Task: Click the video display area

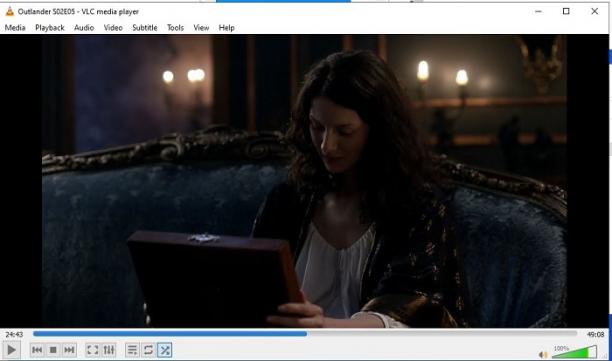Action: tap(304, 181)
